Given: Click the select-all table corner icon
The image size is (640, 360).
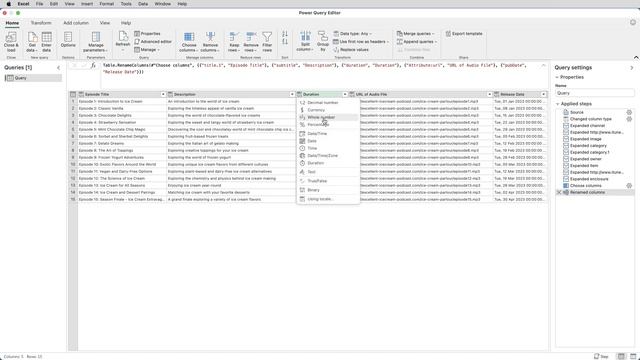Looking at the screenshot, I should click(73, 94).
